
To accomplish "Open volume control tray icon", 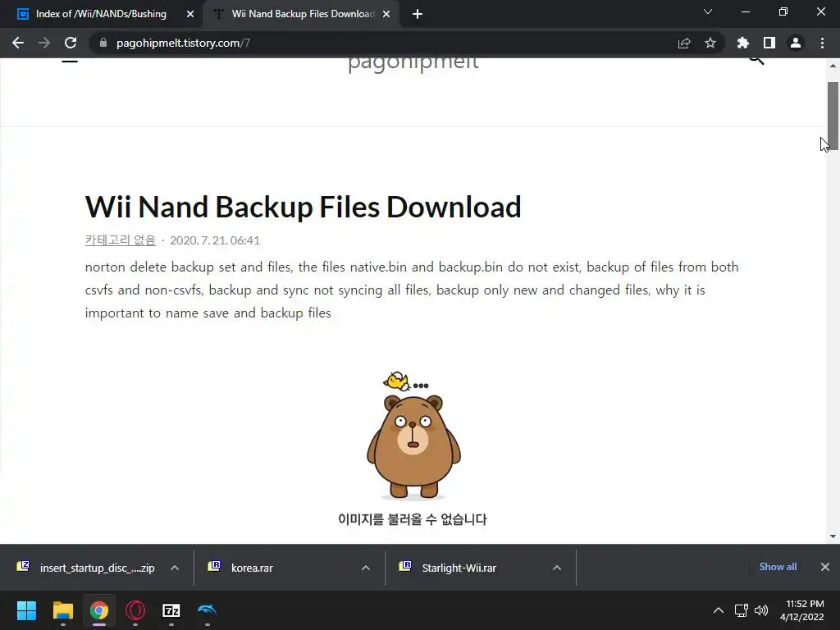I will (x=760, y=610).
